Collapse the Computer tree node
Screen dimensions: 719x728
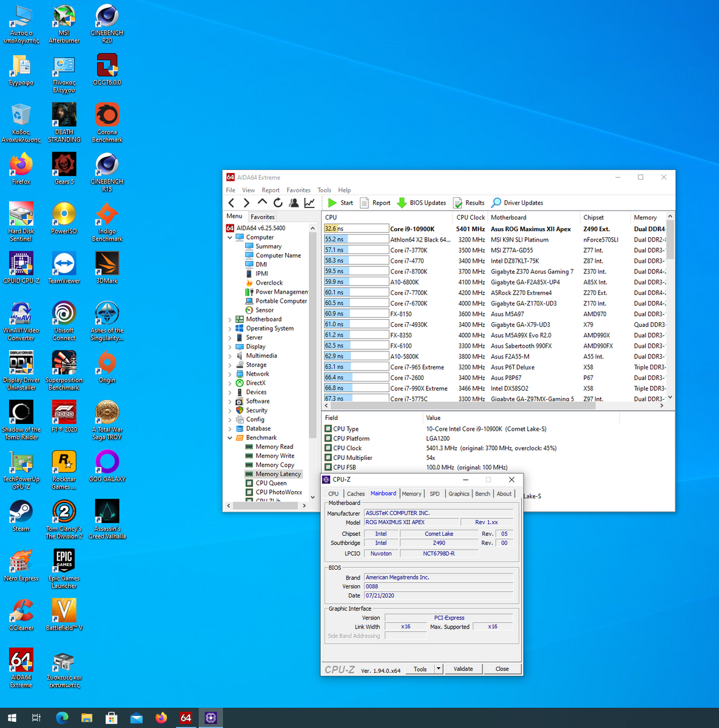tap(230, 237)
